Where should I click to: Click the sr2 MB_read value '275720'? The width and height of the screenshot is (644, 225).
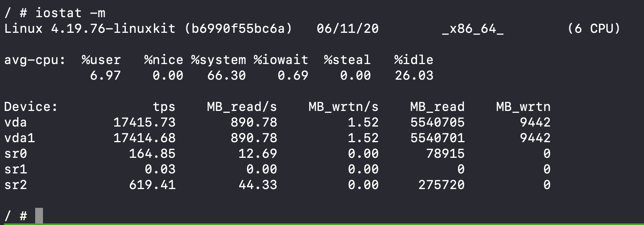click(441, 185)
